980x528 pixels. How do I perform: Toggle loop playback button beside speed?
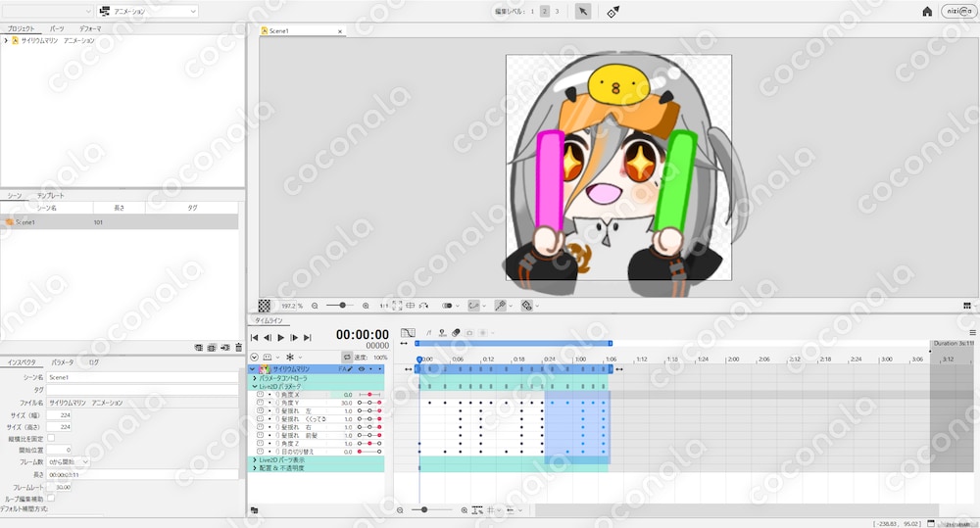pos(346,357)
